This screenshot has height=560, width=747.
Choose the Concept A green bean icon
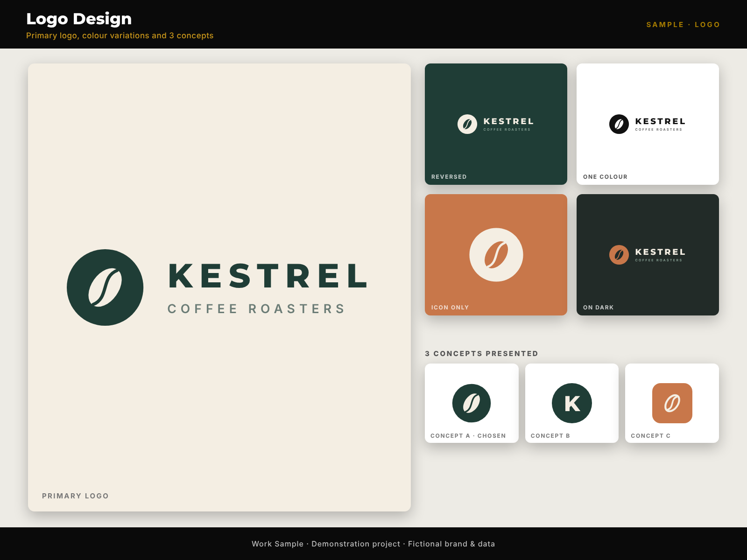tap(472, 403)
